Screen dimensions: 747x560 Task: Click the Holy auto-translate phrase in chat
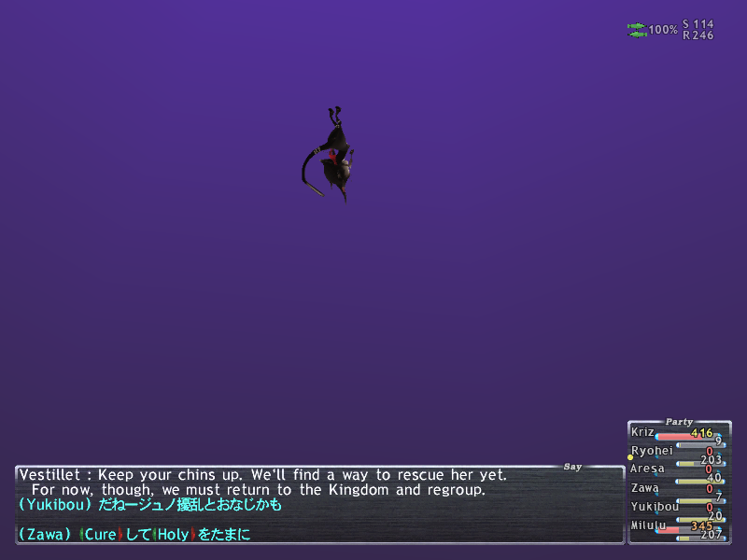click(x=174, y=534)
